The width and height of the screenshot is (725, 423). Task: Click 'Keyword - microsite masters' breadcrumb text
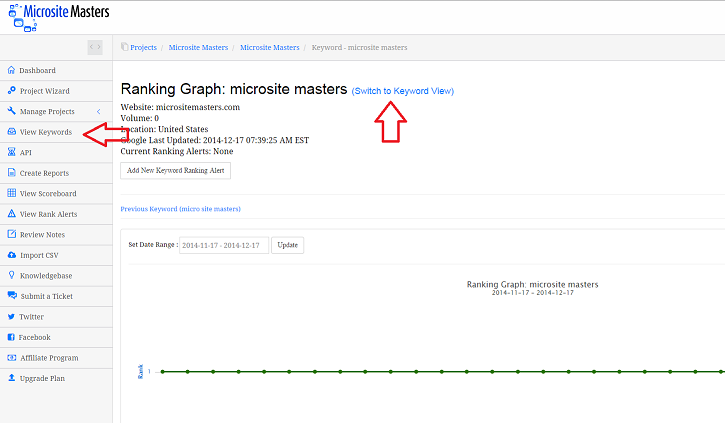pyautogui.click(x=359, y=47)
